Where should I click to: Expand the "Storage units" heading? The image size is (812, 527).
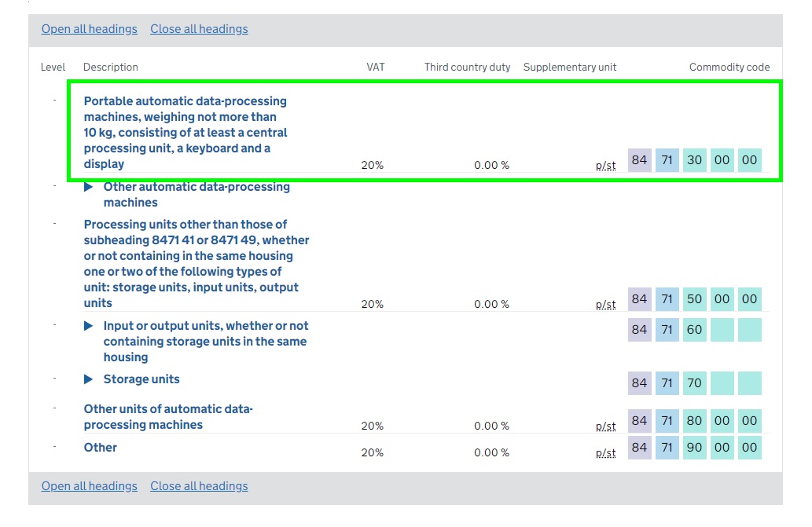point(88,379)
